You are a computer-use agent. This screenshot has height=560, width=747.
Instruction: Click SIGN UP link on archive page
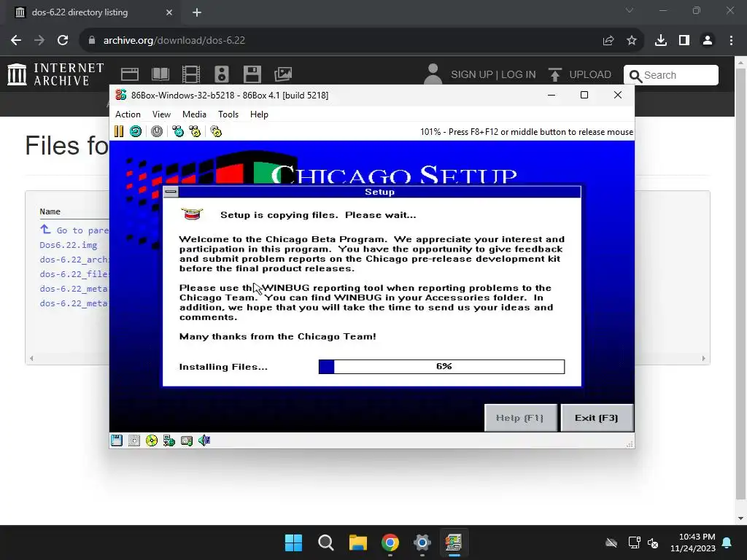coord(472,75)
